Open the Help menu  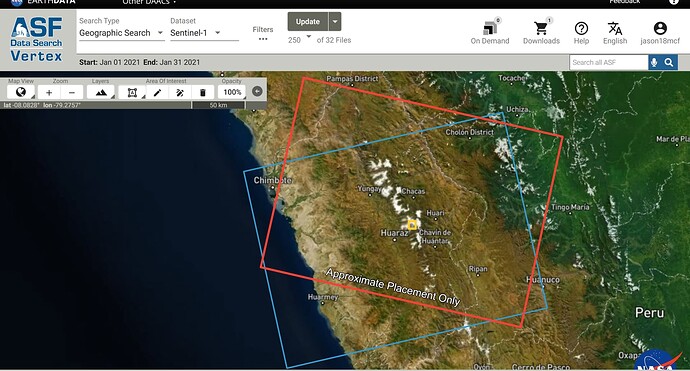coord(581,33)
